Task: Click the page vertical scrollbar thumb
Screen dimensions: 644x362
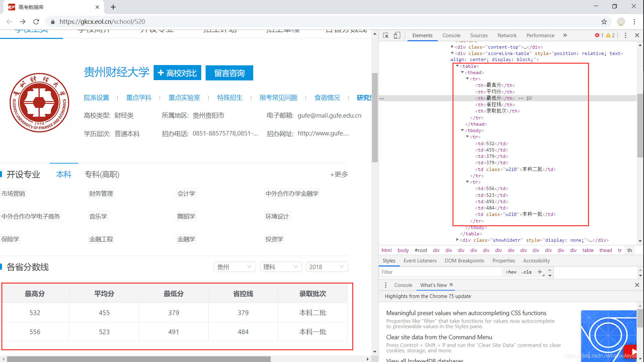Action: pyautogui.click(x=375, y=117)
